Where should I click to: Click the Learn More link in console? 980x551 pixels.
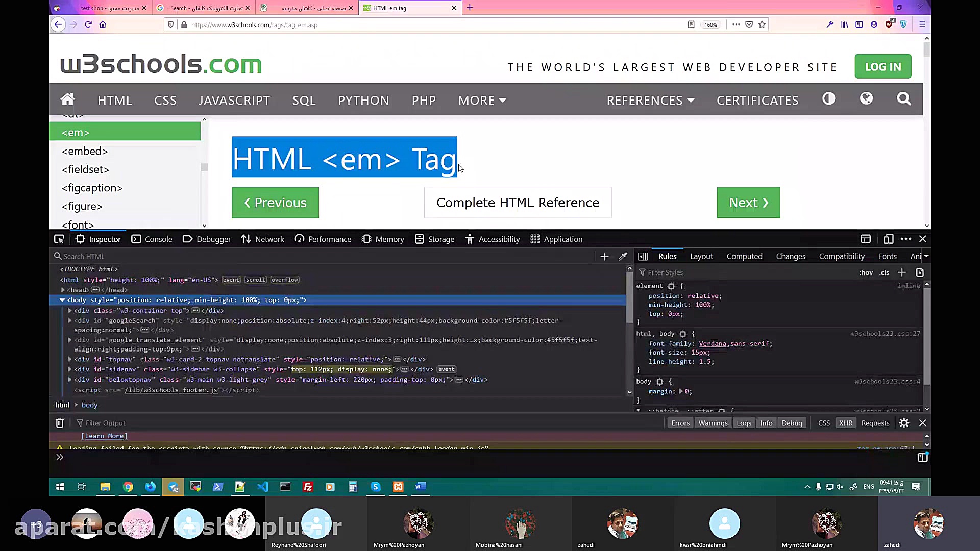pyautogui.click(x=104, y=436)
